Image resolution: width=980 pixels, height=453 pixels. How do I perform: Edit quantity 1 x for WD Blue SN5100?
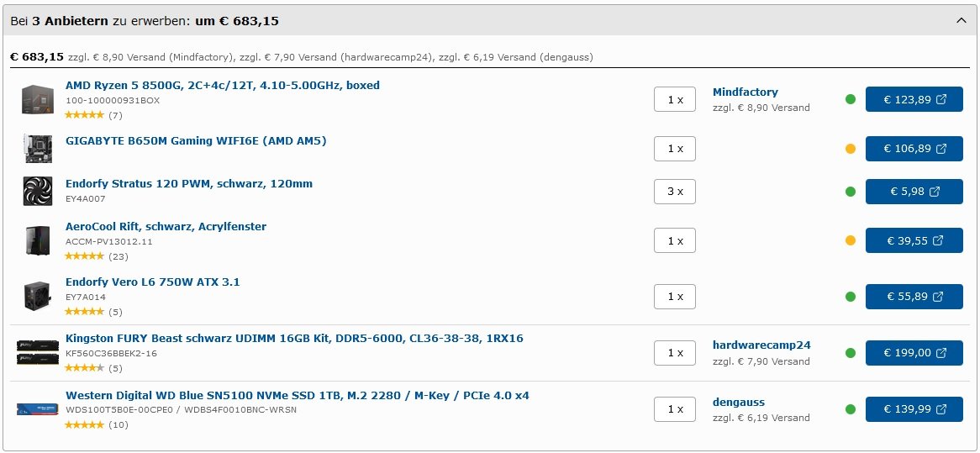click(674, 409)
